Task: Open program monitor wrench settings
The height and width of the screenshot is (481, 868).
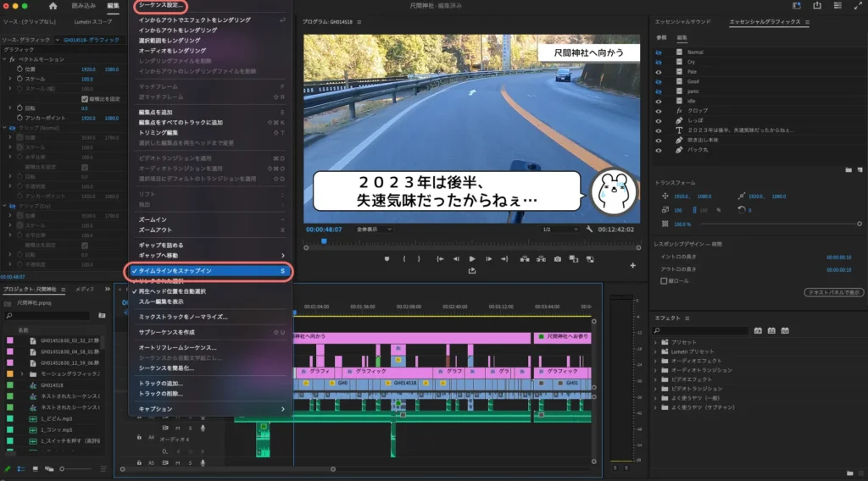Action: tap(590, 229)
